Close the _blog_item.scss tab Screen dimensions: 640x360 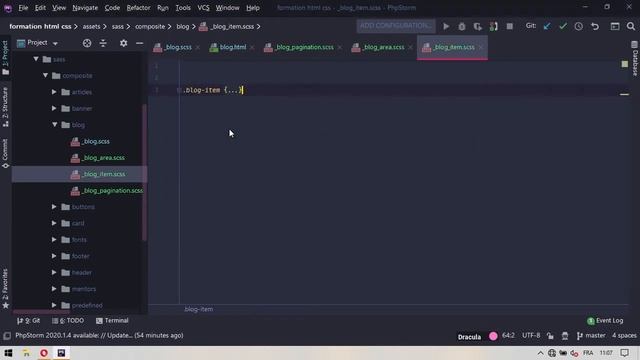(480, 47)
